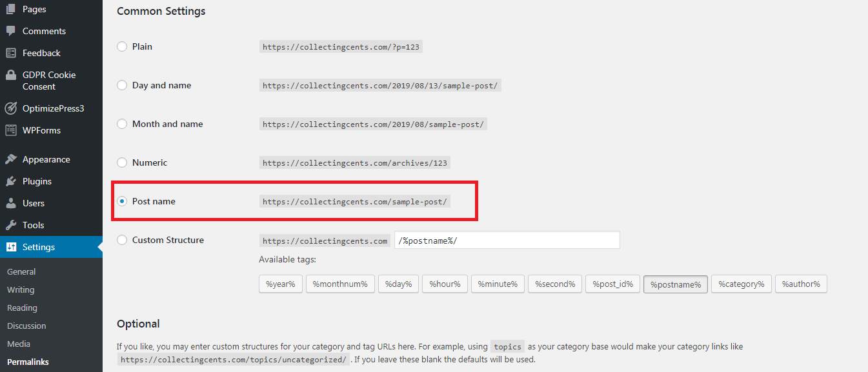Click the Day and name example URL
868x372 pixels.
tap(380, 85)
